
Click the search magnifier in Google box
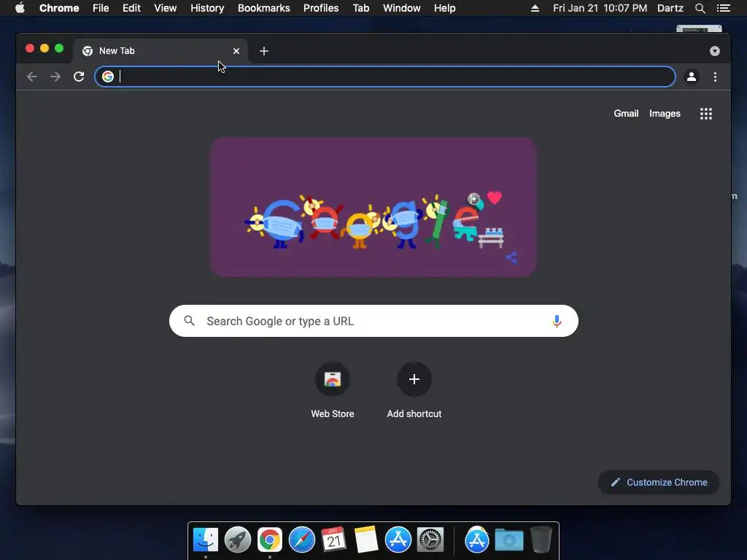(x=189, y=321)
